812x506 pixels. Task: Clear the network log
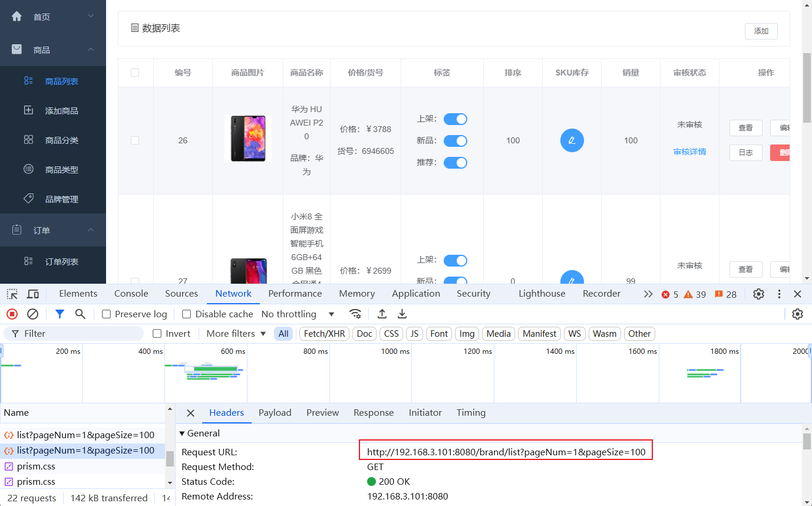pyautogui.click(x=33, y=314)
